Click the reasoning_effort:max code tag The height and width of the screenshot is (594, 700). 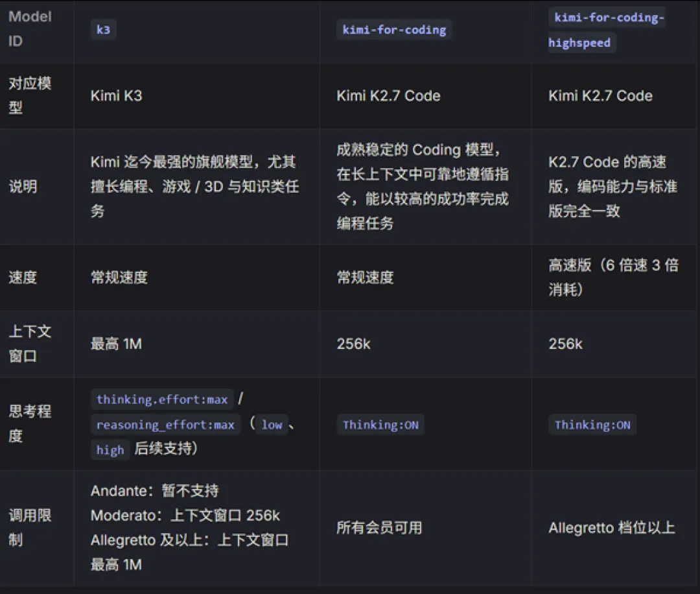pos(166,424)
